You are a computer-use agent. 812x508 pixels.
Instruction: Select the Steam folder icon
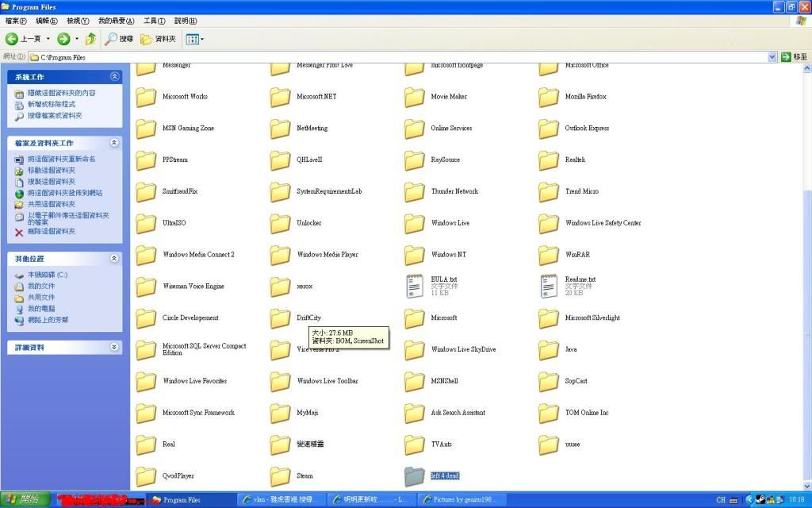[x=280, y=476]
